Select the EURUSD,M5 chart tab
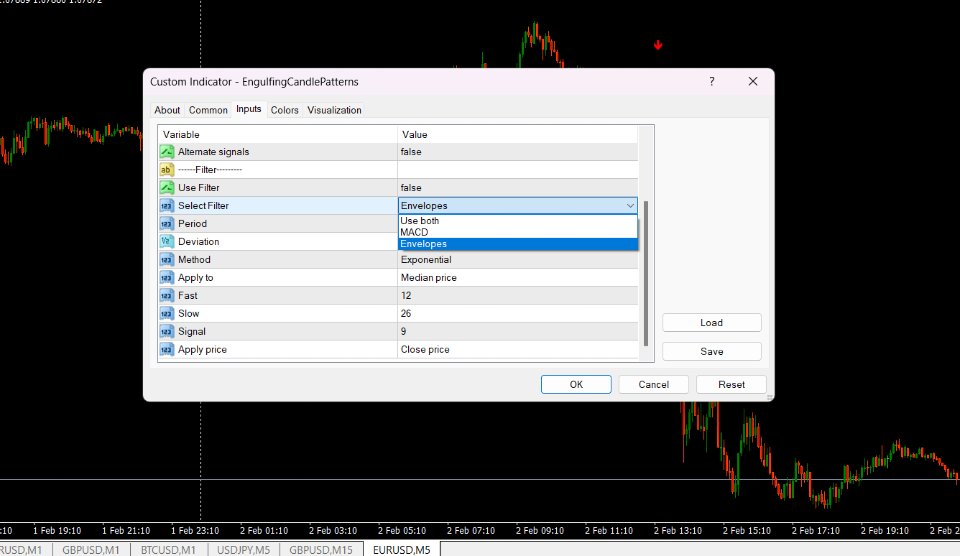The image size is (960, 556). pyautogui.click(x=402, y=549)
